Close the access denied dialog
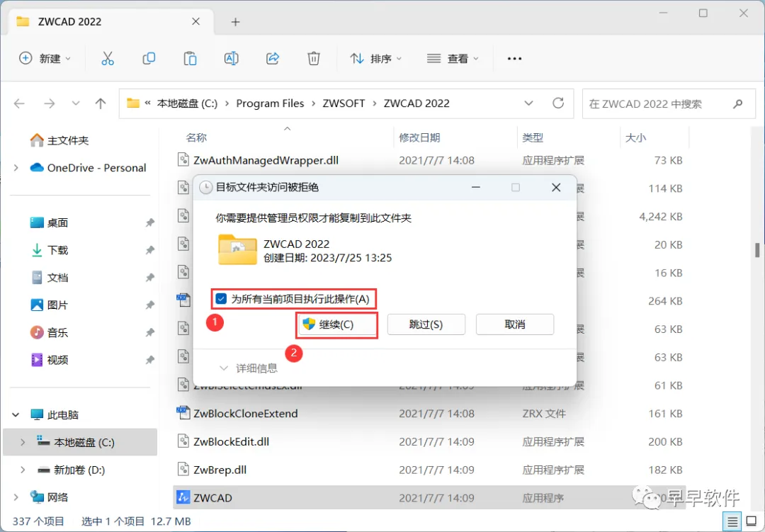This screenshot has width=765, height=532. pyautogui.click(x=556, y=188)
